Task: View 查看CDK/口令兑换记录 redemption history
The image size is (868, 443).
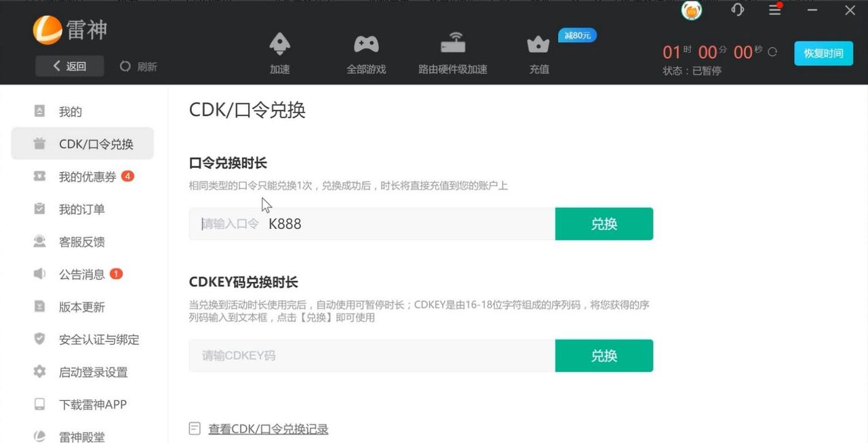Action: 269,429
